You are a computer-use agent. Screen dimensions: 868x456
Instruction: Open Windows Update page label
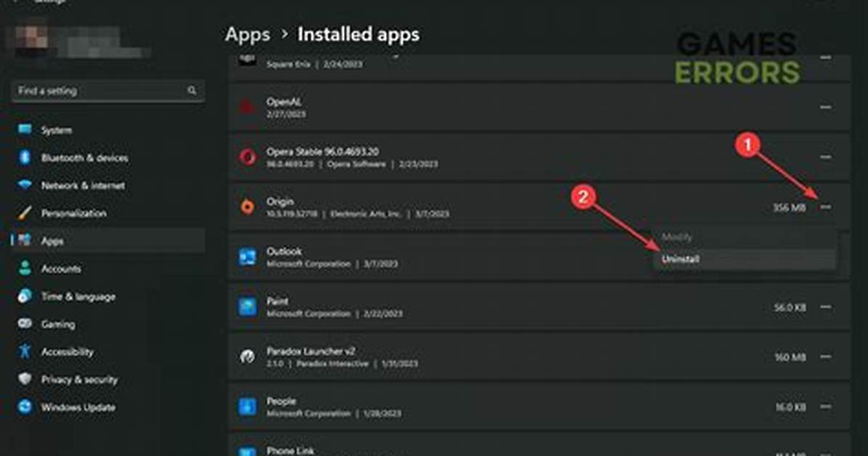tap(78, 407)
